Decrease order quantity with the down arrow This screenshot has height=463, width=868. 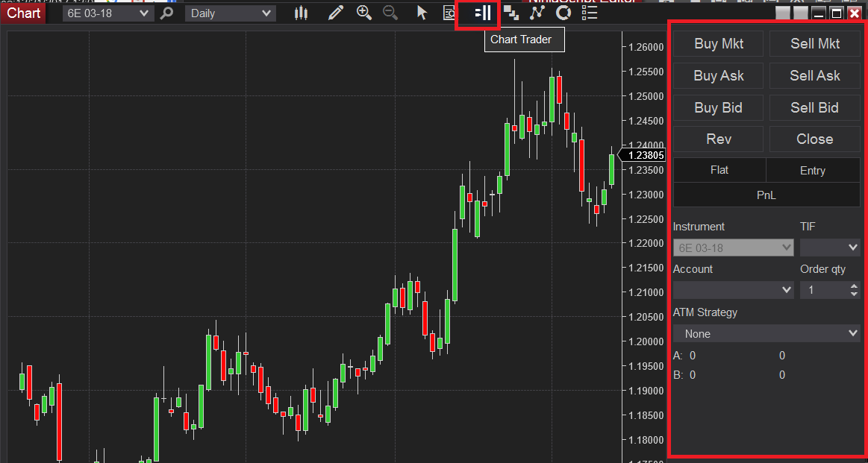click(x=854, y=294)
